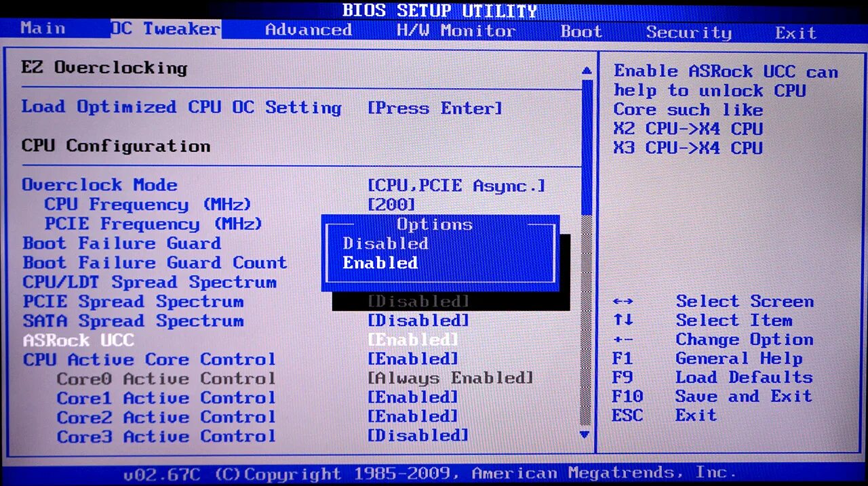
Task: Click the Change Option key hint
Action: (x=713, y=339)
